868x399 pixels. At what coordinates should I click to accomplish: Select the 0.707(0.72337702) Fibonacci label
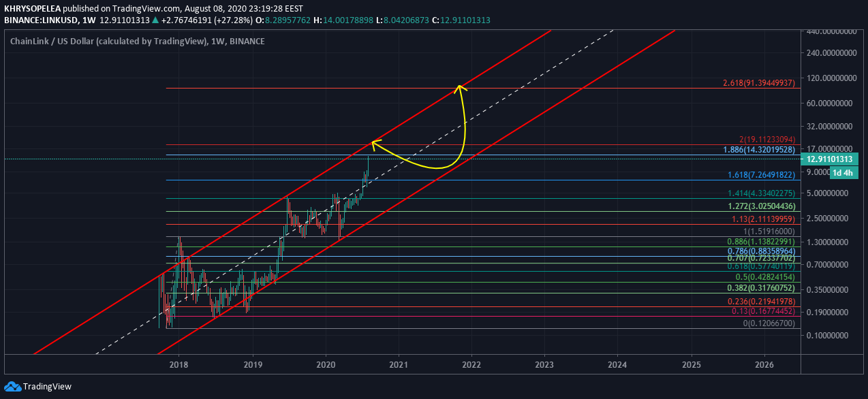pos(761,259)
